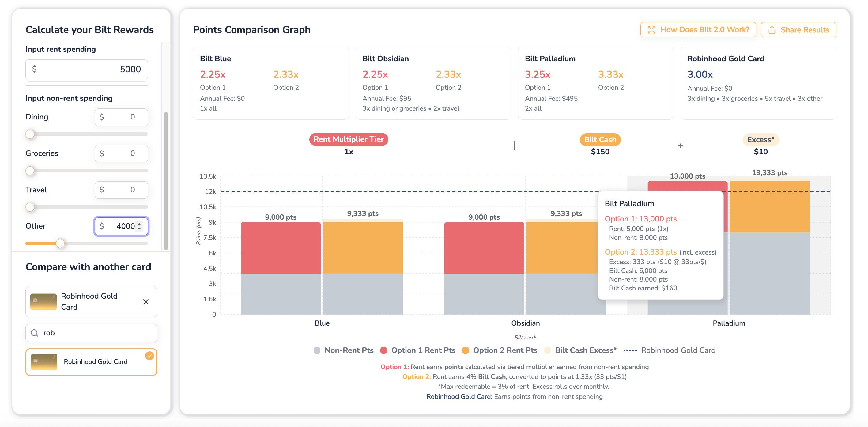Click the Other spending slider knob
This screenshot has height=427, width=868.
(60, 243)
